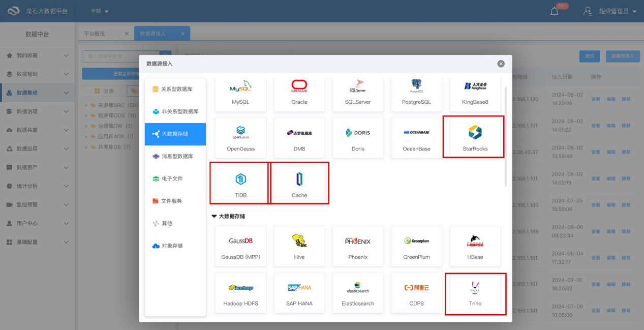Expand the 来源库SRC tree node
Viewport: 644px width, 330px height.
coord(87,106)
